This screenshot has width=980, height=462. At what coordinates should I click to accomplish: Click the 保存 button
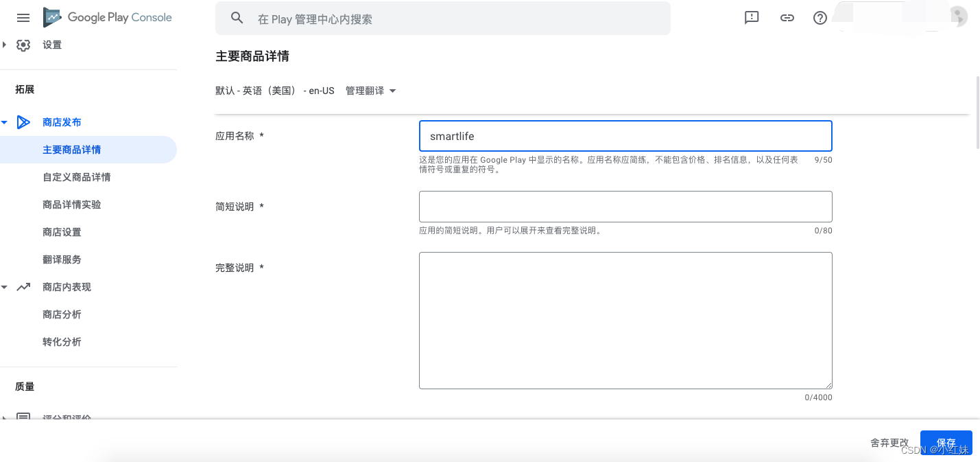[x=946, y=442]
